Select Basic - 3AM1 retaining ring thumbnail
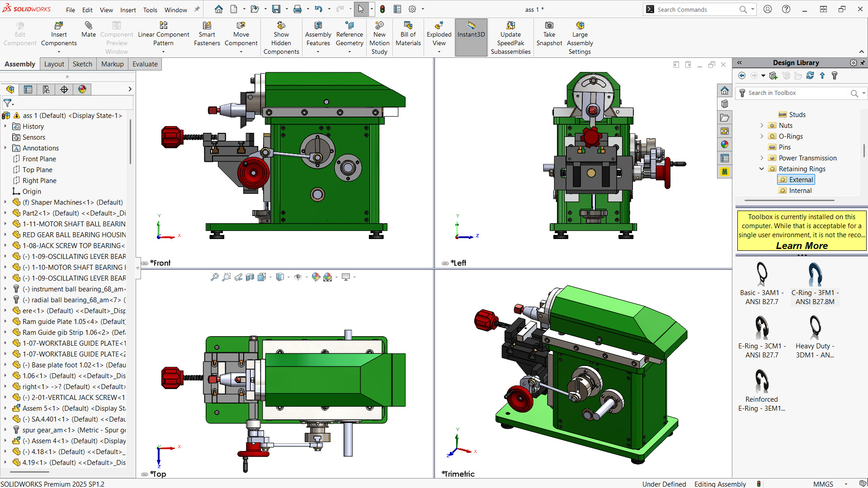 pyautogui.click(x=762, y=284)
